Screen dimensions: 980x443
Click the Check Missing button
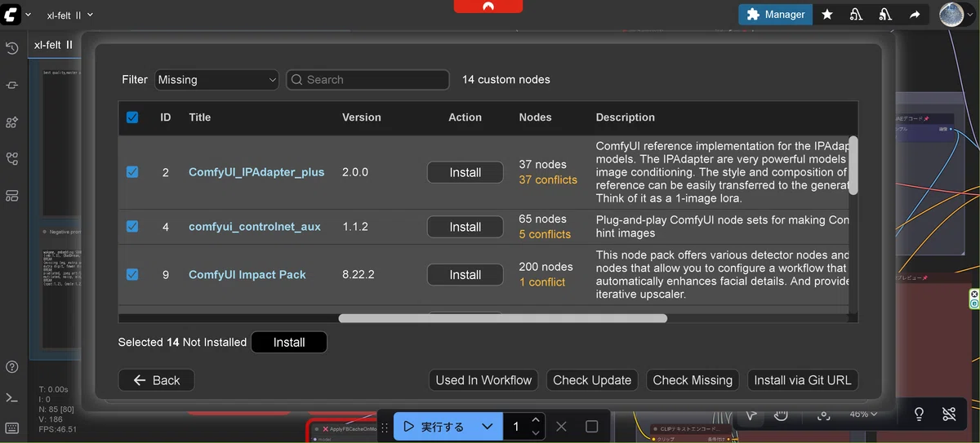[x=693, y=380]
